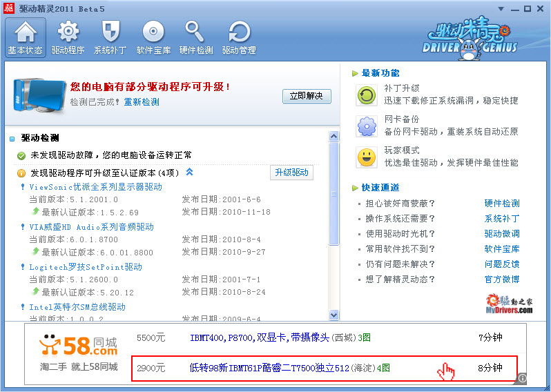Click the 升级驱动 button
Viewport: 551px width, 392px height.
click(x=291, y=173)
